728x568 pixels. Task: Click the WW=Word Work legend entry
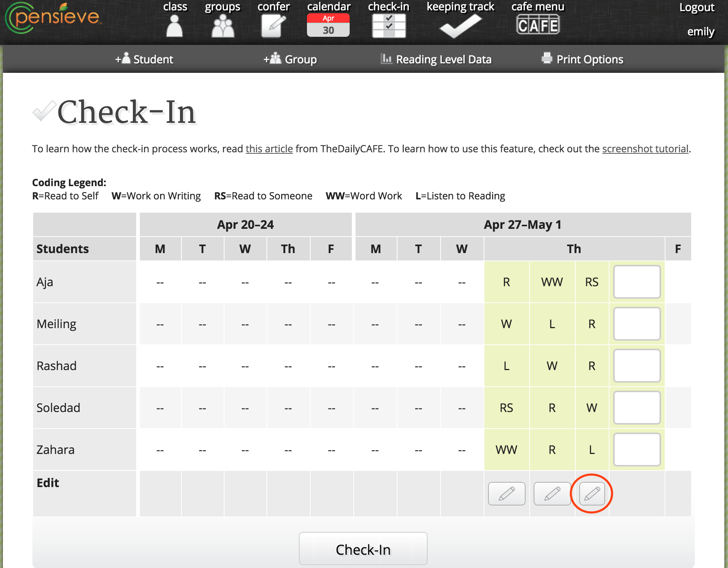tap(364, 196)
